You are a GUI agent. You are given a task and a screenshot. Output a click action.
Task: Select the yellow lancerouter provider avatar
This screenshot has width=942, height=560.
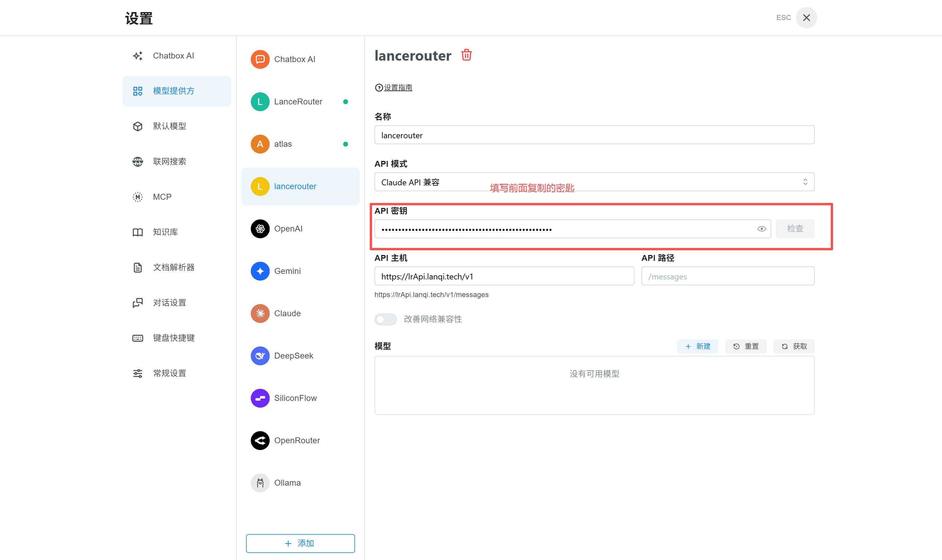pos(260,186)
